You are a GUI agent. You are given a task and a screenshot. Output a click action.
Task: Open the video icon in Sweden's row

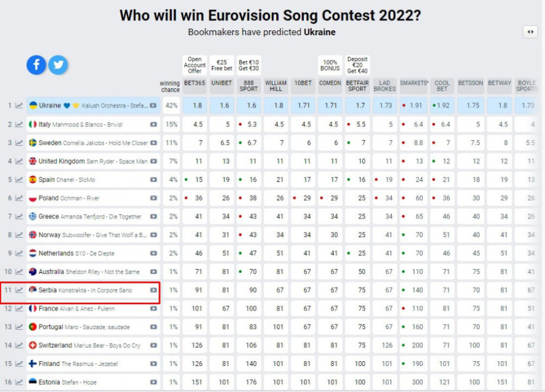pyautogui.click(x=153, y=143)
